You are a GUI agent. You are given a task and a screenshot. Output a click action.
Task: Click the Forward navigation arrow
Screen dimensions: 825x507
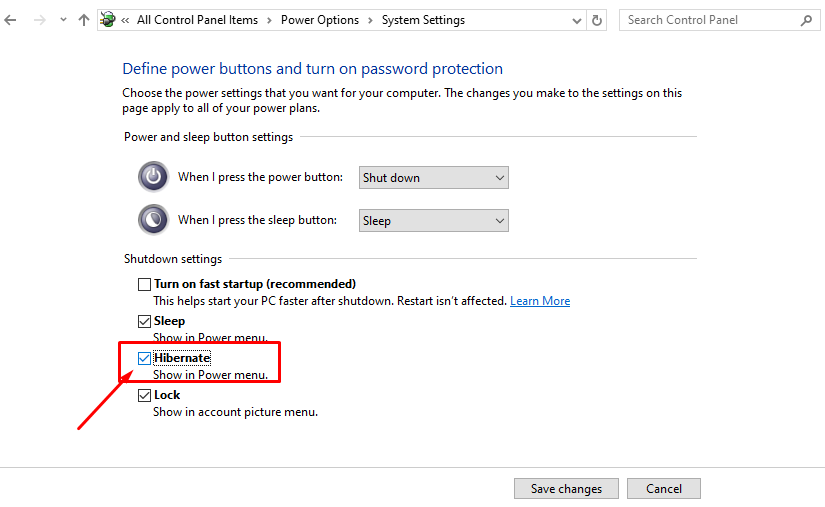(x=39, y=20)
